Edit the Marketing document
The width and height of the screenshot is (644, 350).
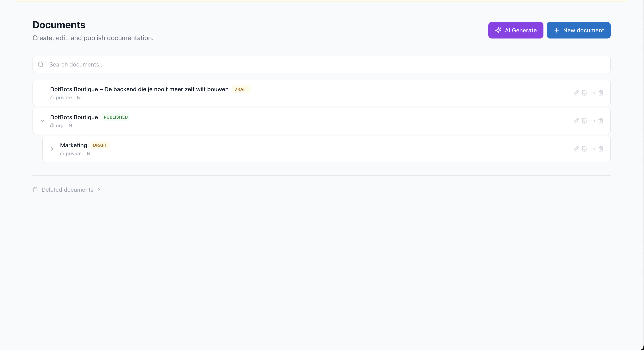[576, 149]
